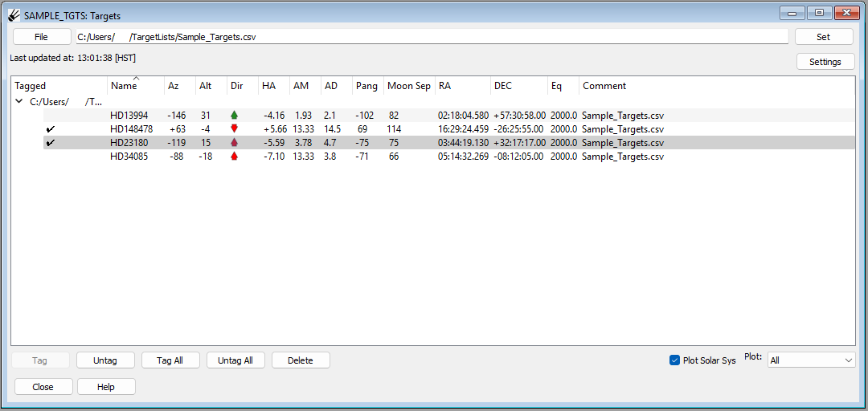The height and width of the screenshot is (411, 868).
Task: Click the red down arrow for HD148478
Action: click(234, 129)
